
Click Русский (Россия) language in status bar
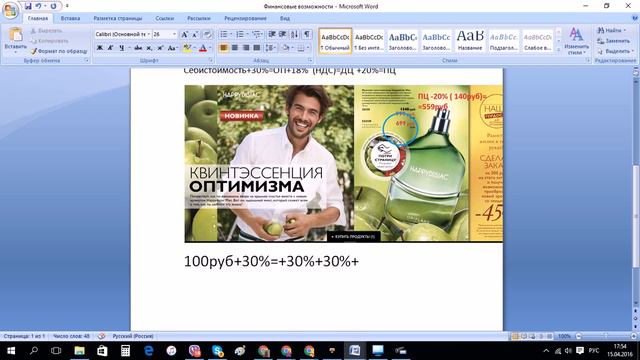pyautogui.click(x=133, y=336)
